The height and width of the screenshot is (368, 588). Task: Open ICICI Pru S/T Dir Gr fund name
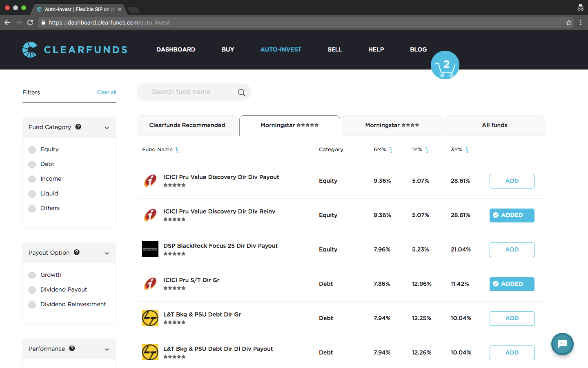pyautogui.click(x=192, y=280)
